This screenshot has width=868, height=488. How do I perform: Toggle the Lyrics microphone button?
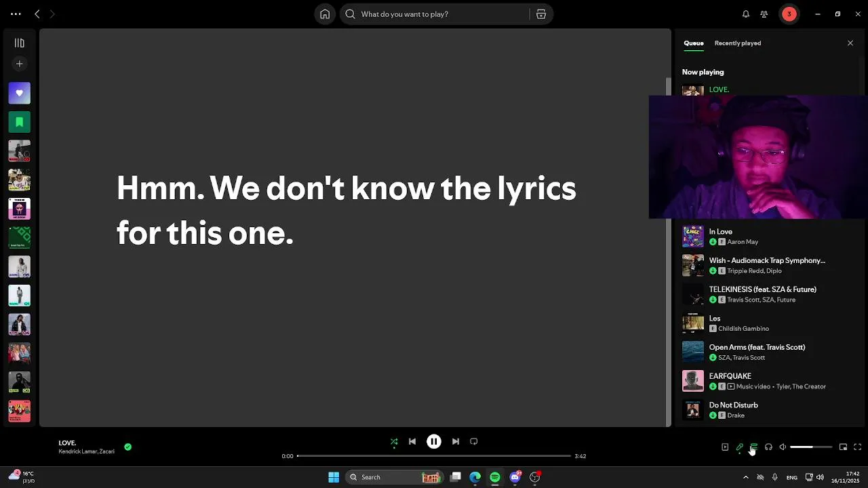point(740,447)
